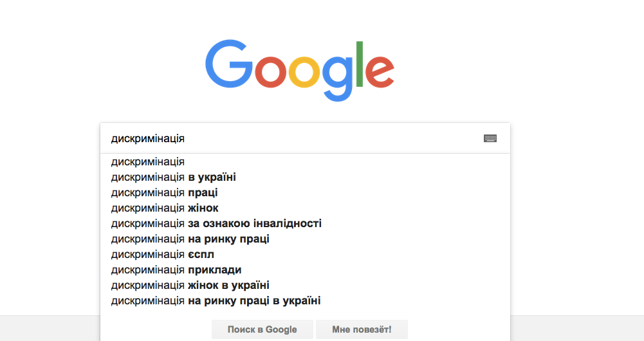Choose the 'дискримінація приклади' suggestion

tap(176, 270)
